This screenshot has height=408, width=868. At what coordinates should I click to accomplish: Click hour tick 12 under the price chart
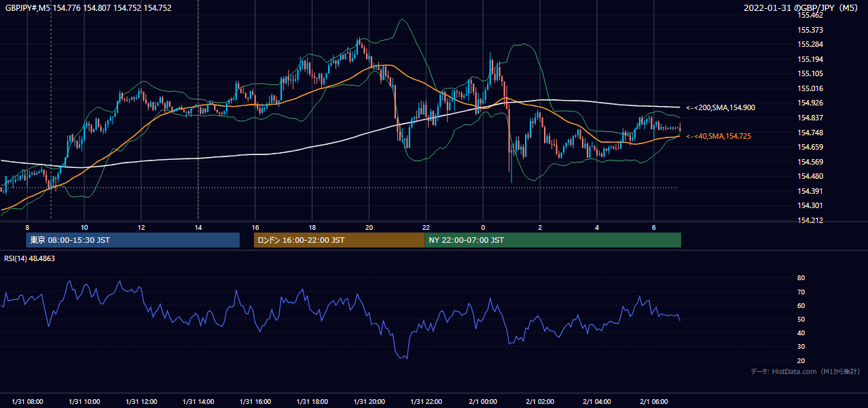141,227
